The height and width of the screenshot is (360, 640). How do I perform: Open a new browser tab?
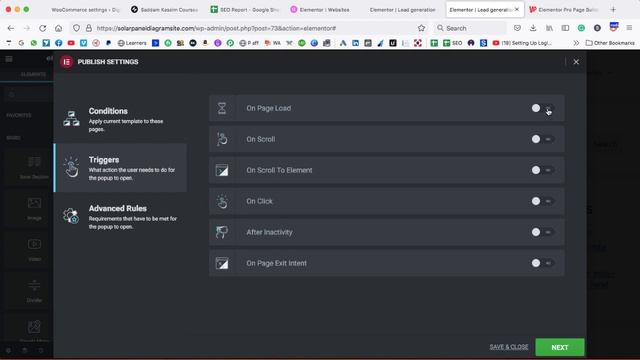(613, 9)
